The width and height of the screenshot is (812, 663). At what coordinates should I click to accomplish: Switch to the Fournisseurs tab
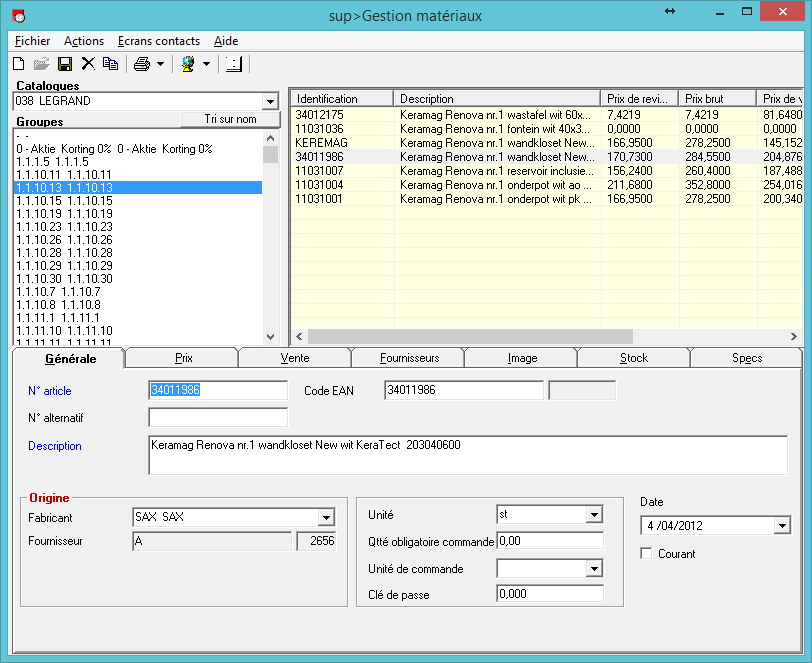click(x=409, y=358)
